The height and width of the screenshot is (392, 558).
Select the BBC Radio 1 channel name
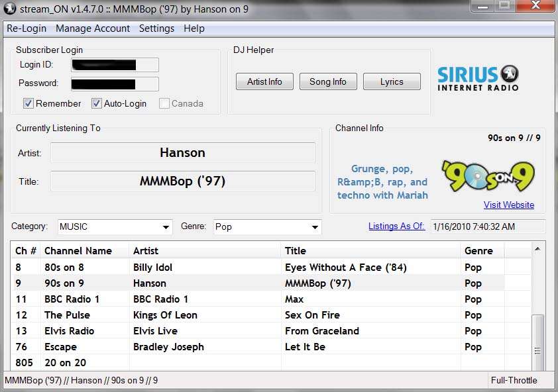pos(72,299)
